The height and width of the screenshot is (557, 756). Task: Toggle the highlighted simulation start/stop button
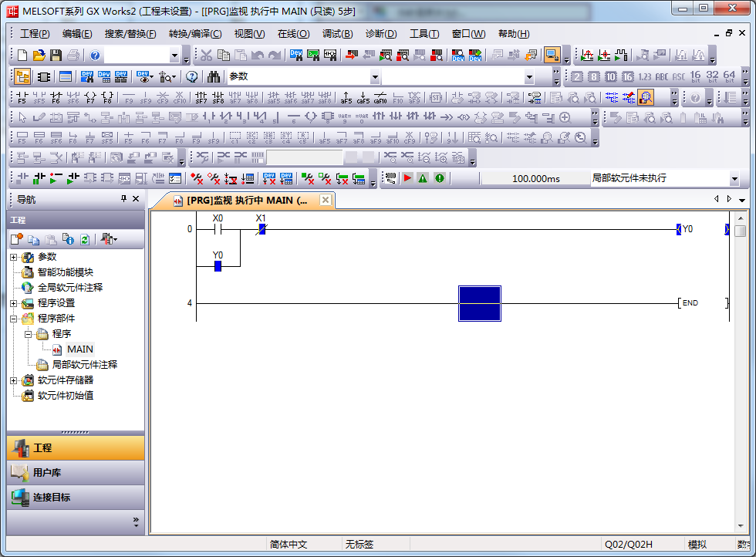coord(552,56)
